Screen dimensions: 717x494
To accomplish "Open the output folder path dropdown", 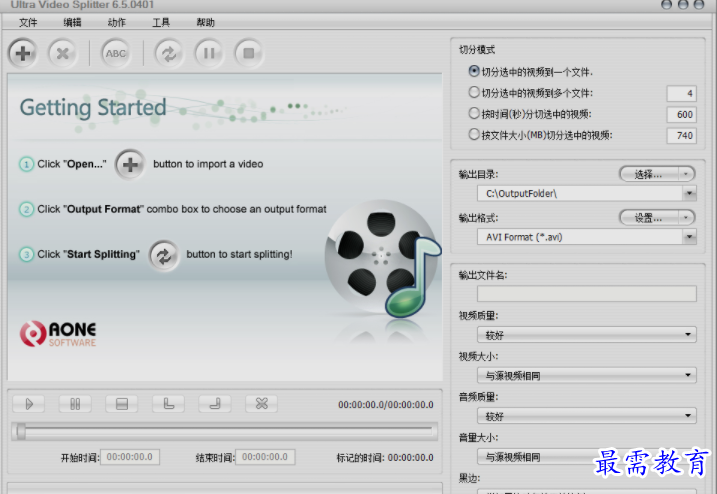I will pos(689,193).
